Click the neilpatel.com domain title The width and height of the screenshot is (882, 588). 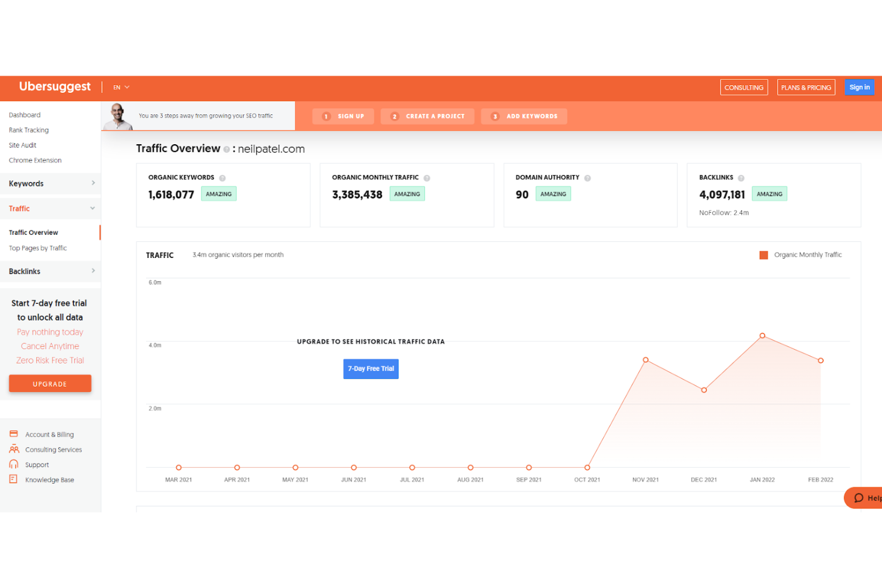pyautogui.click(x=271, y=149)
